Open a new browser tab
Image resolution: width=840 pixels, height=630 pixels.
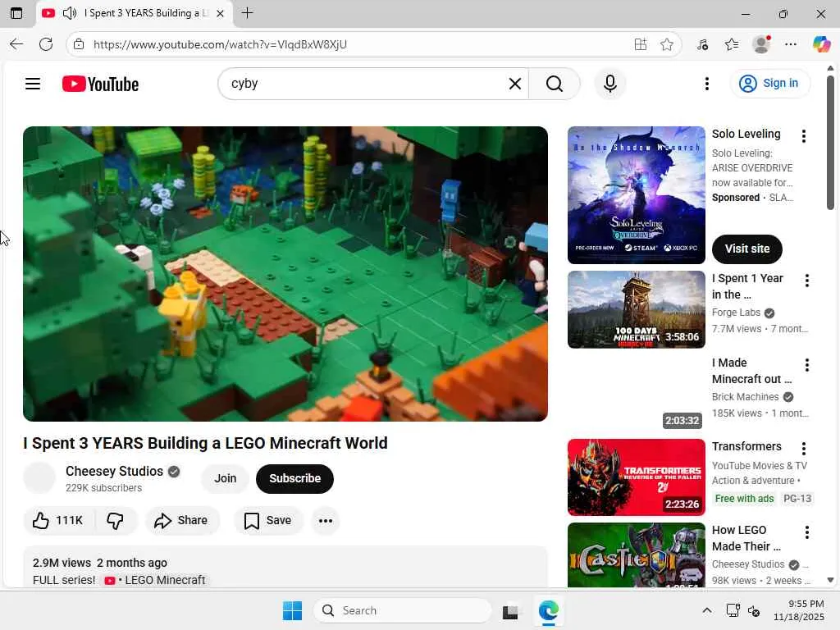(x=247, y=13)
